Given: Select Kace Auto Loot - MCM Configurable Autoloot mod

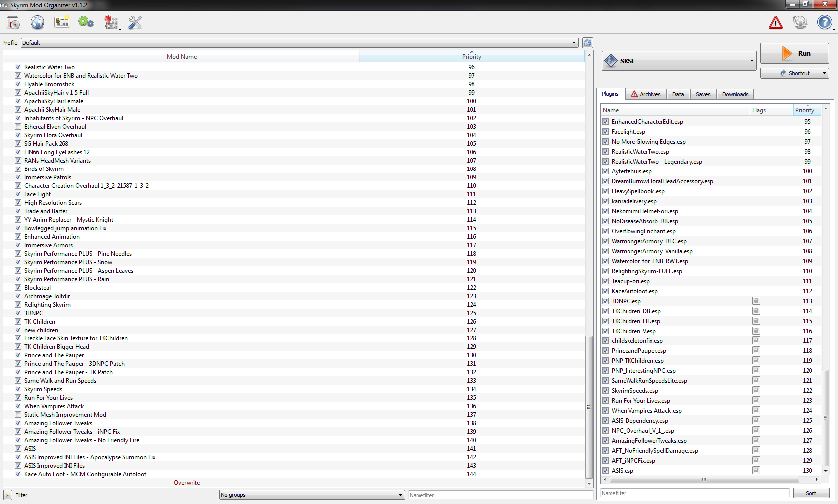Looking at the screenshot, I should coord(294,474).
